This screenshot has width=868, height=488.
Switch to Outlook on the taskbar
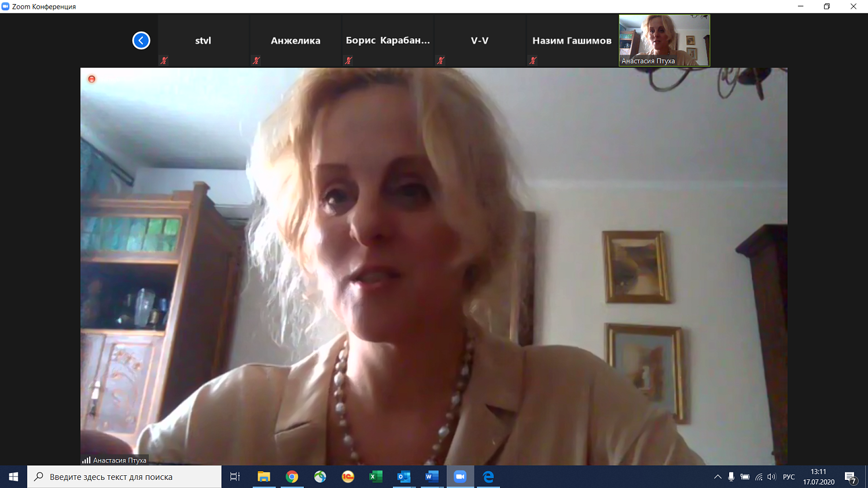pos(404,477)
